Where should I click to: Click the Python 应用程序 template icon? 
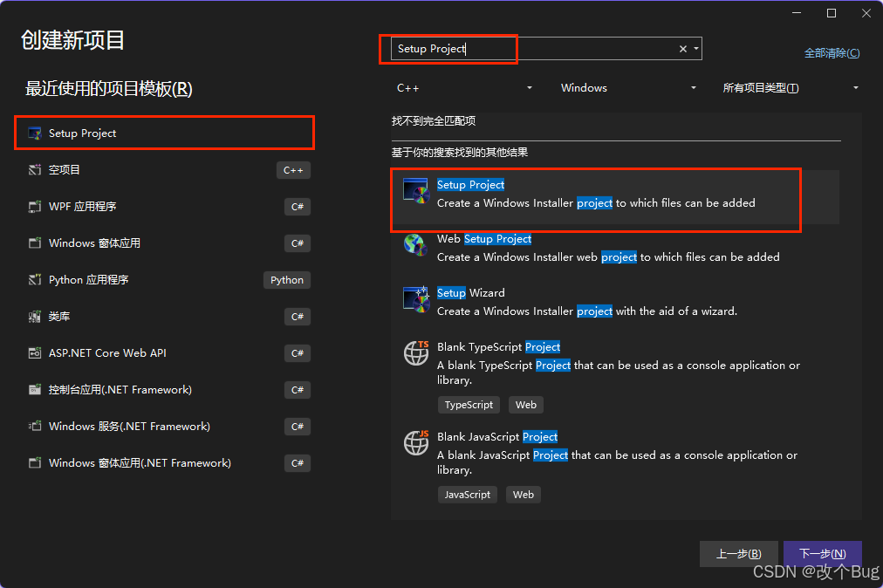pyautogui.click(x=35, y=280)
